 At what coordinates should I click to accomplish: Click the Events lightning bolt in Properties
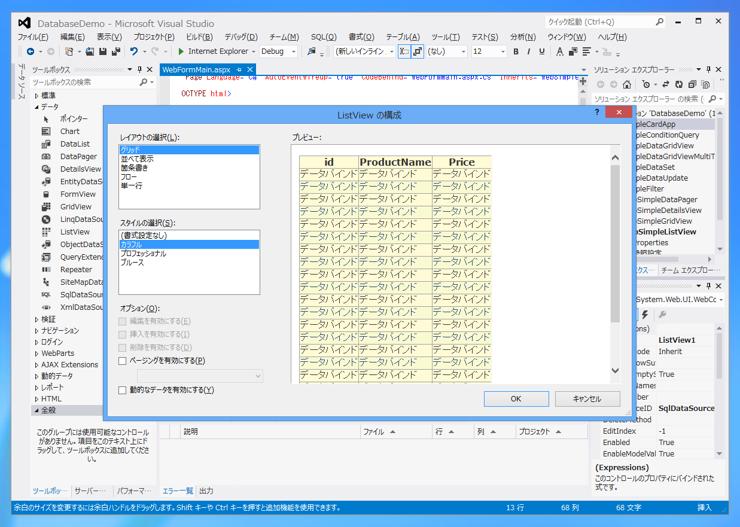click(x=645, y=314)
